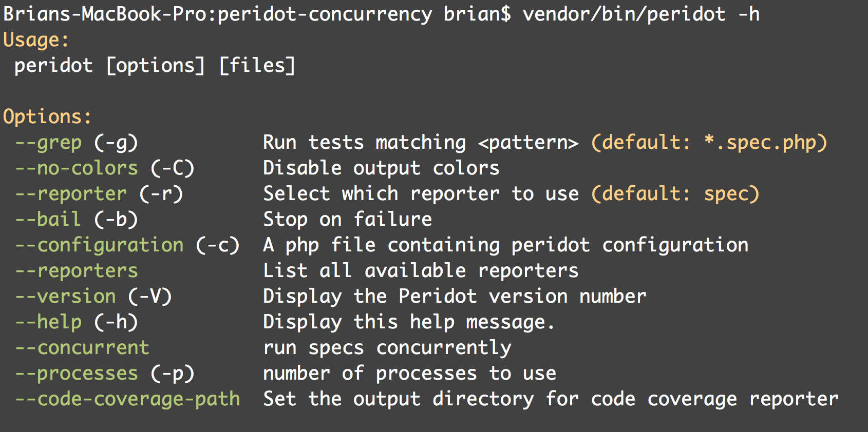The width and height of the screenshot is (868, 432).
Task: Click the --version option text
Action: tap(65, 297)
